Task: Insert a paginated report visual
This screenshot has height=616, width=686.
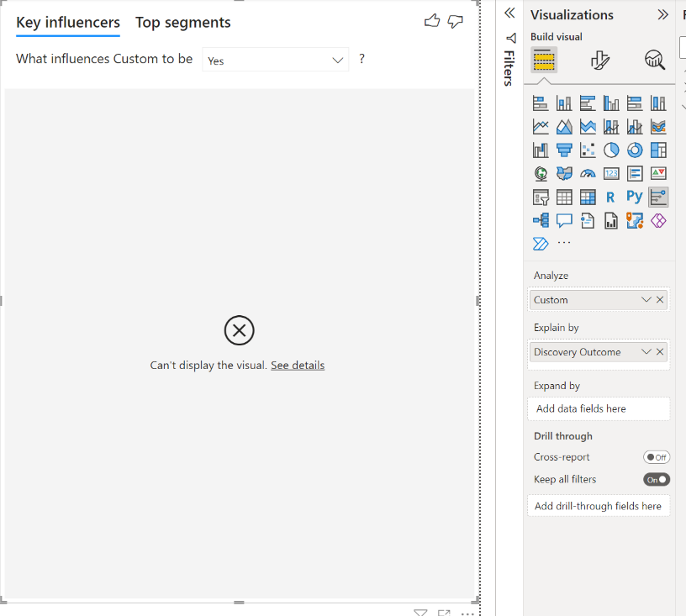Action: coord(611,220)
